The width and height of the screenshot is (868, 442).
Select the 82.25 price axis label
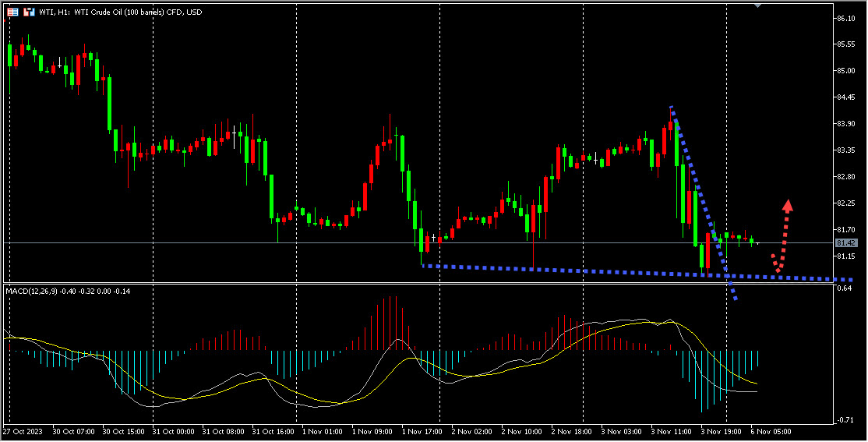click(846, 203)
